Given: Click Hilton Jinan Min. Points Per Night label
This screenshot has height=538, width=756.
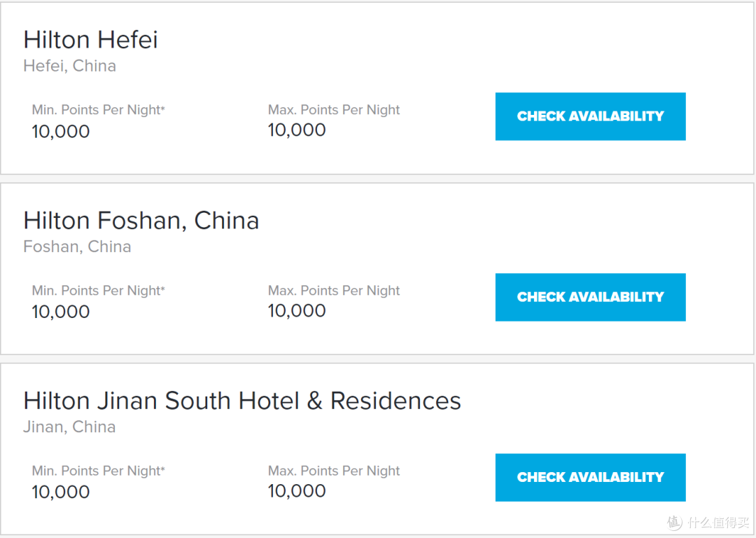Looking at the screenshot, I should 99,471.
